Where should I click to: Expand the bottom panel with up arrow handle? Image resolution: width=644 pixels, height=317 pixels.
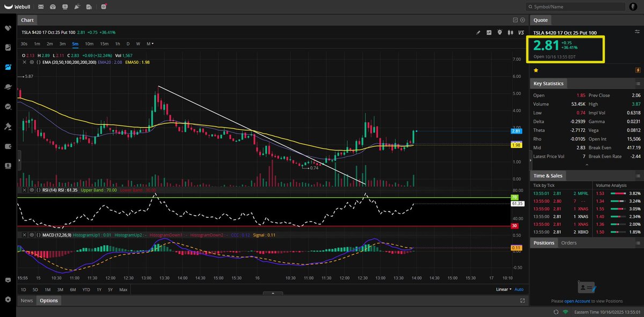click(273, 293)
